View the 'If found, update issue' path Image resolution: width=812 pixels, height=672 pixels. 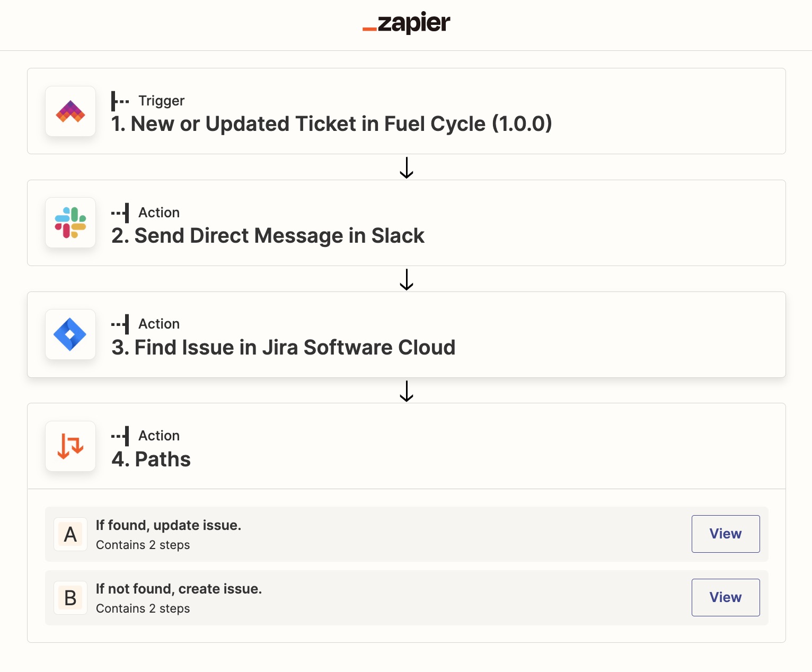[726, 534]
